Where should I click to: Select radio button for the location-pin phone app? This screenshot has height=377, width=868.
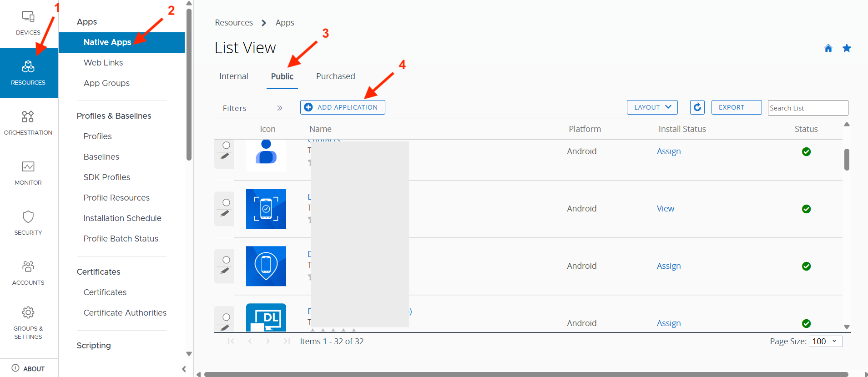coord(226,260)
